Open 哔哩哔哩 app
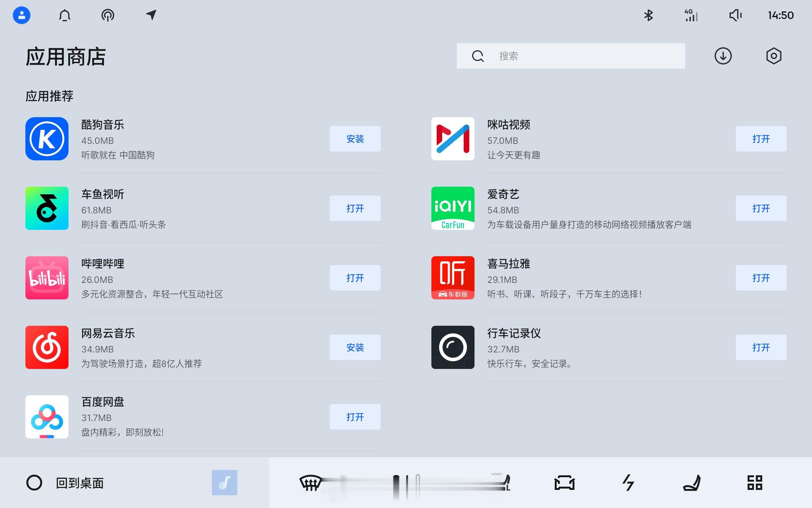This screenshot has height=508, width=812. coord(355,278)
